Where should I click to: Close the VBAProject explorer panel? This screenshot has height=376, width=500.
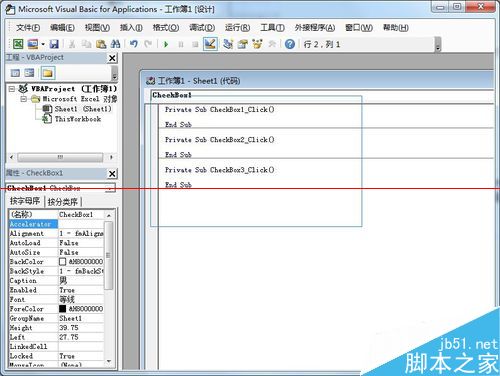(112, 58)
